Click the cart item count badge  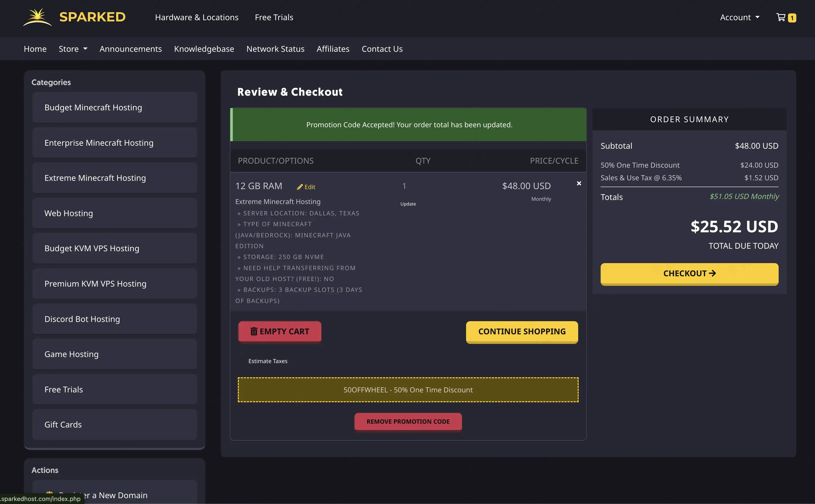click(x=792, y=18)
